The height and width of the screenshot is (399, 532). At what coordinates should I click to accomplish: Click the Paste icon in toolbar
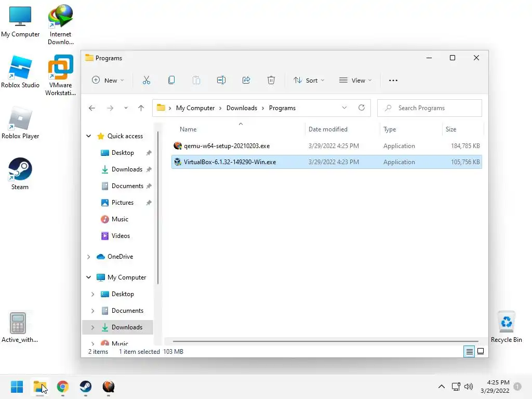coord(196,81)
